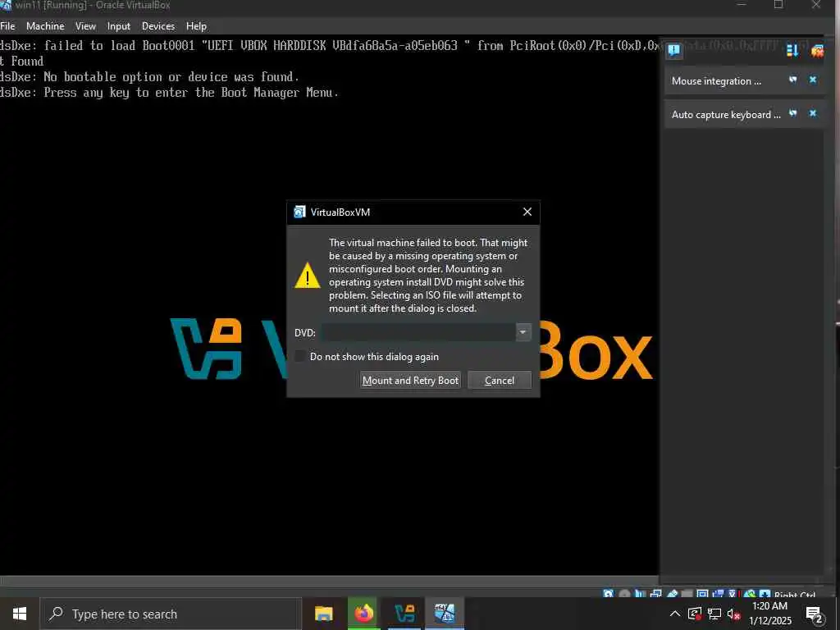This screenshot has height=630, width=840.
Task: Click the Mouse integration notification text
Action: 716,81
